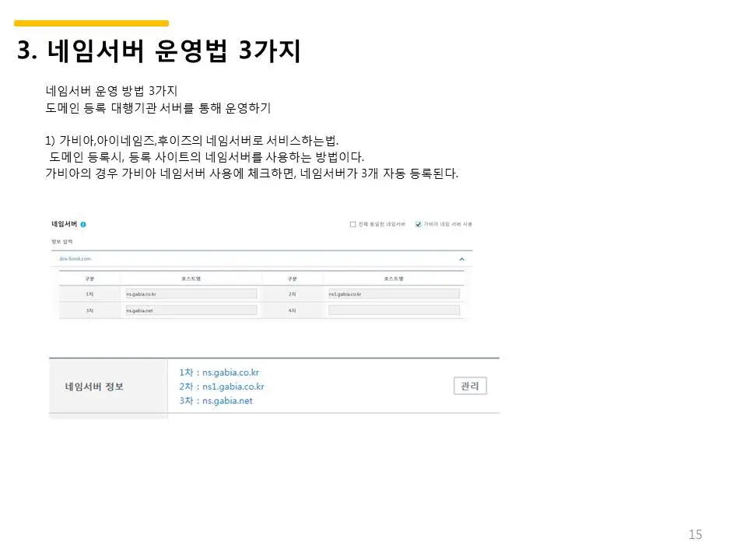Screen dimensions: 747x560
Task: Click the 호스트네임 column header
Action: 192,277
